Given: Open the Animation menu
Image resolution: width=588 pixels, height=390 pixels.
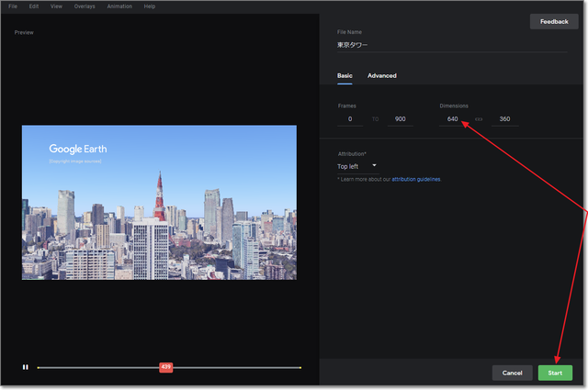Looking at the screenshot, I should 119,6.
